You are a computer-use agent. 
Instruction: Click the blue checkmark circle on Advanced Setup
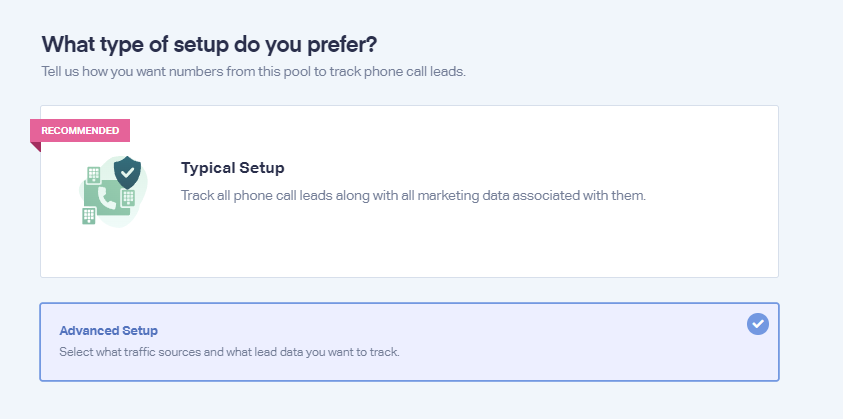point(758,324)
